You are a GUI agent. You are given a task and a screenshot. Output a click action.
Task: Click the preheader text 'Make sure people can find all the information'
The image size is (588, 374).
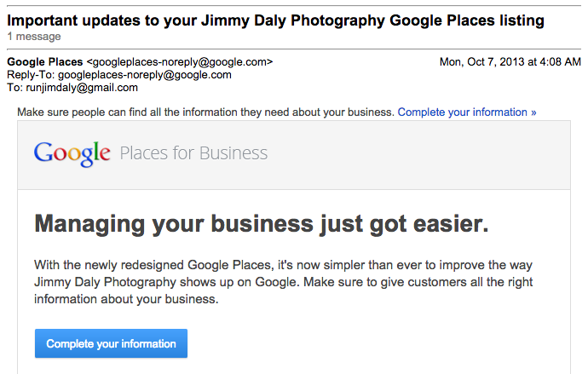pos(205,112)
